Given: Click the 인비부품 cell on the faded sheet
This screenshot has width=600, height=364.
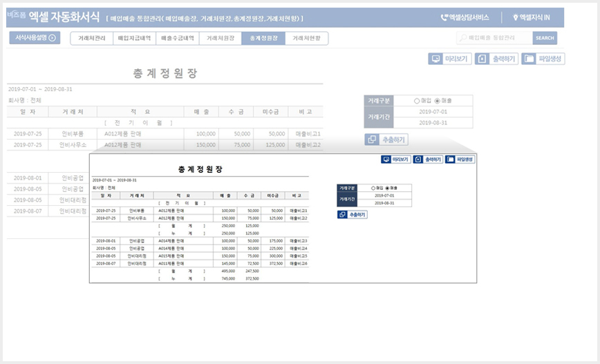Looking at the screenshot, I should tap(73, 134).
